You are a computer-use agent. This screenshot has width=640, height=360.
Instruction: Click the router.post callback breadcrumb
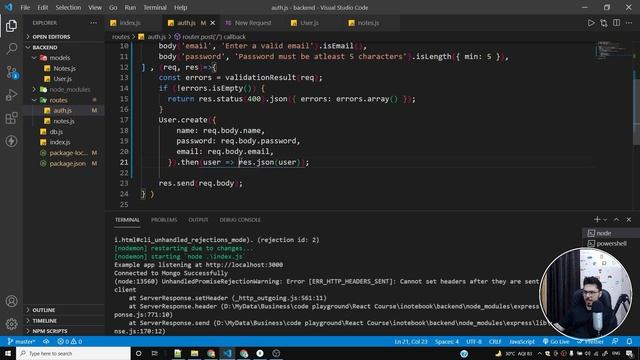(x=210, y=37)
